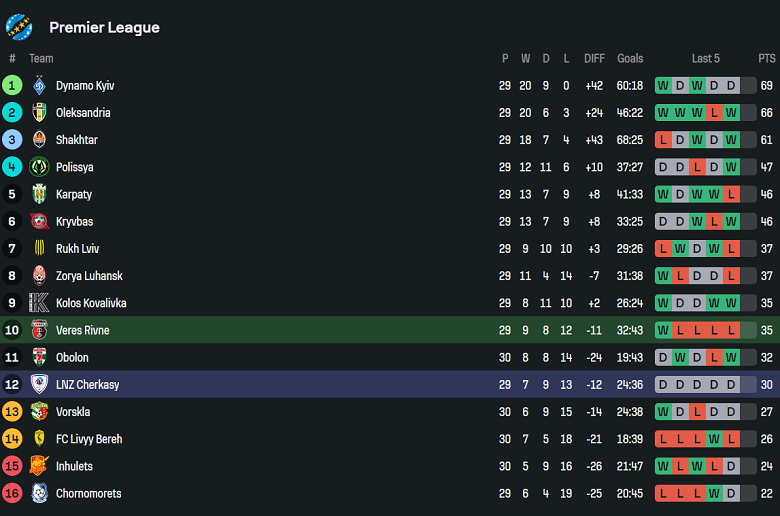The height and width of the screenshot is (516, 780).
Task: Click Dynamo Kyiv club crest
Action: pyautogui.click(x=39, y=86)
